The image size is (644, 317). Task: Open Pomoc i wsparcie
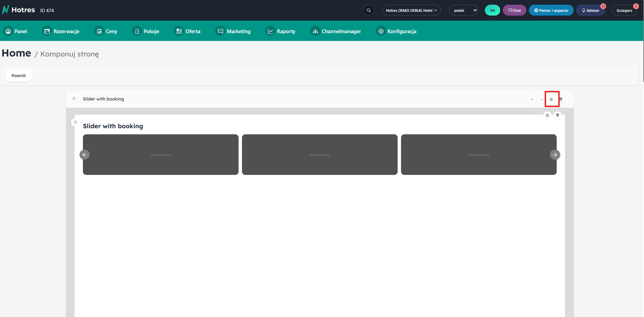coord(551,10)
